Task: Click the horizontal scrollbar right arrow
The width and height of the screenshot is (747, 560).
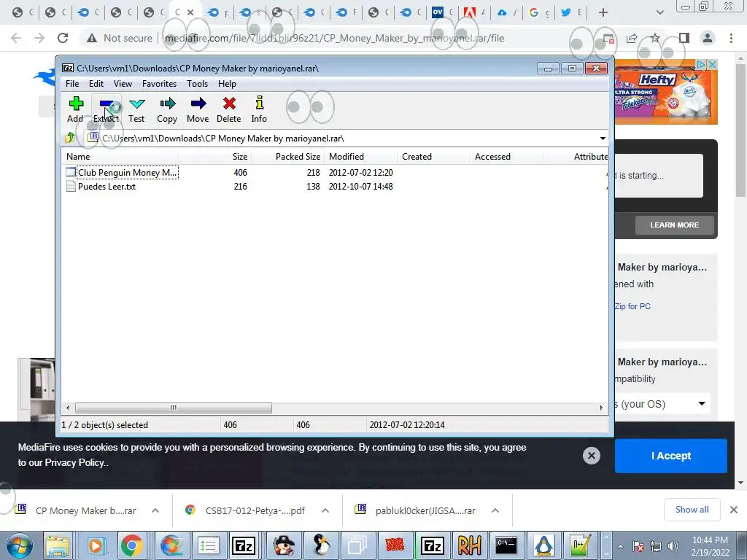Action: coord(601,408)
